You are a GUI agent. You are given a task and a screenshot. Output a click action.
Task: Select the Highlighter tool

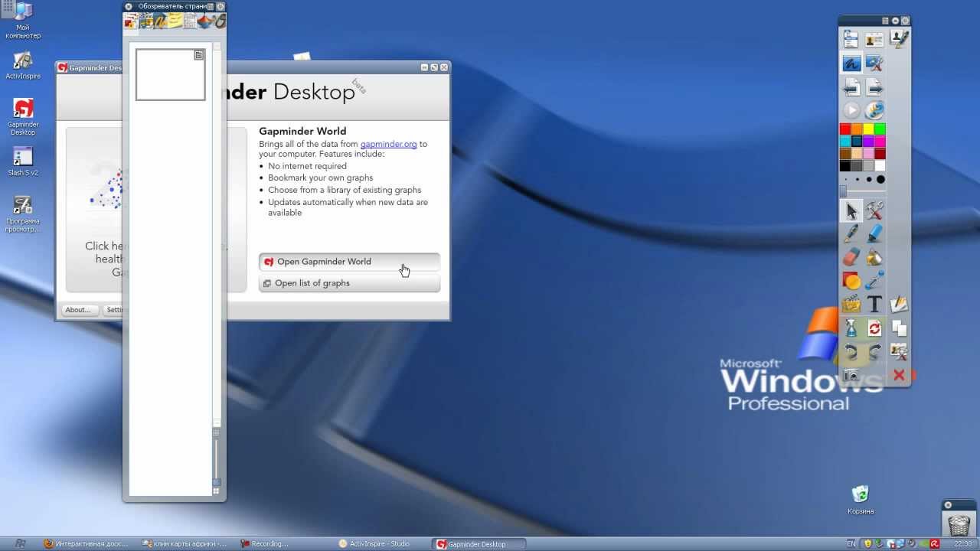click(x=874, y=234)
